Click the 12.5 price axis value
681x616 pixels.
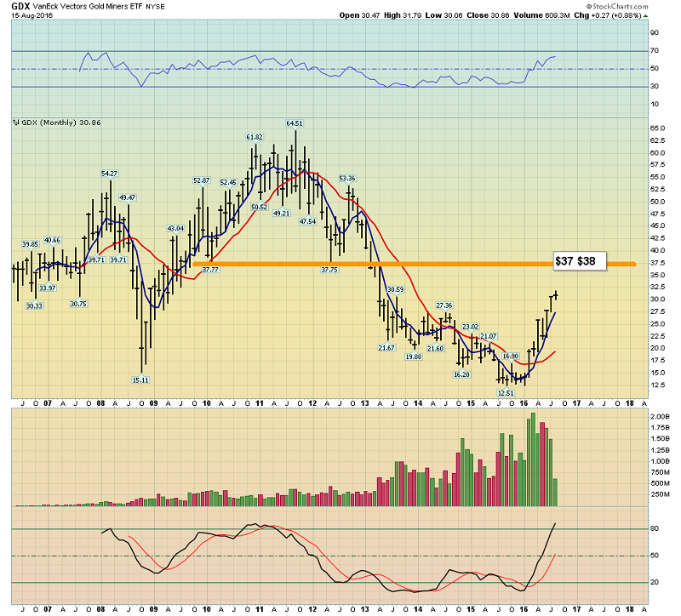coord(657,385)
